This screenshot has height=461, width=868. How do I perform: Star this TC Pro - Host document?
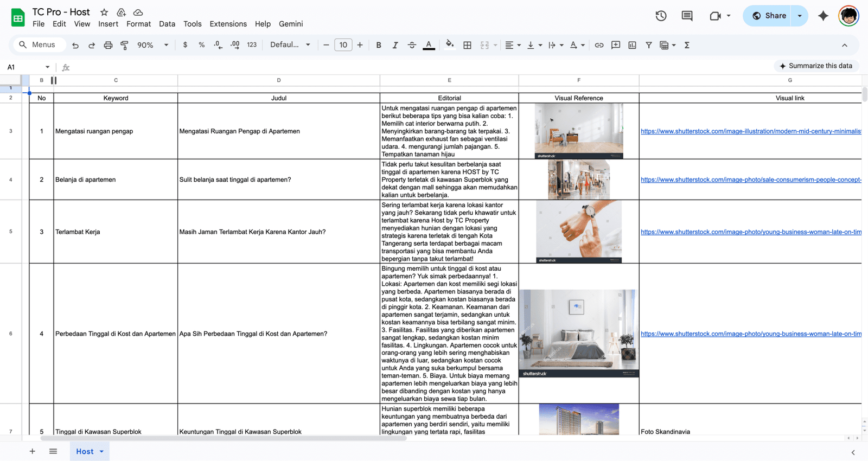point(104,12)
